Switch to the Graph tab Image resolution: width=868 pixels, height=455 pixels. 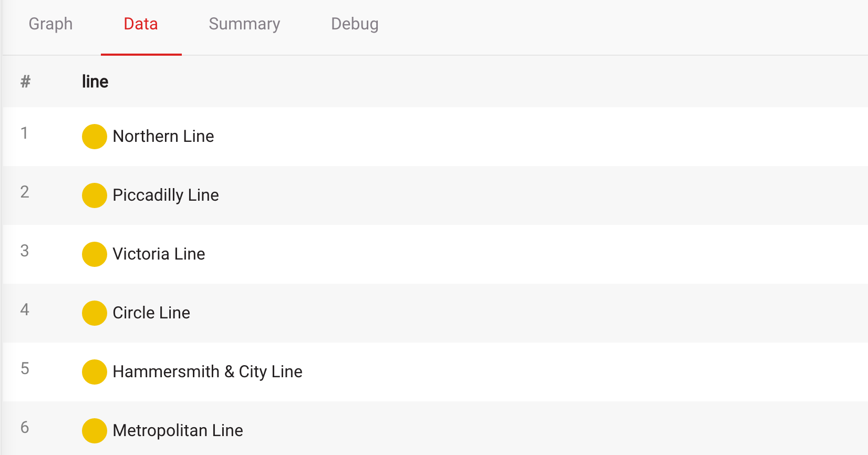tap(50, 24)
